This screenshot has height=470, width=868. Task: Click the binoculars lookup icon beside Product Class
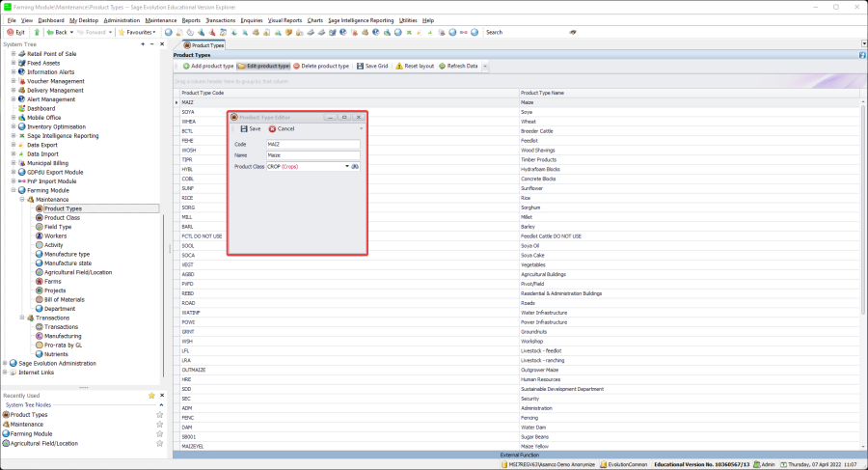[355, 166]
